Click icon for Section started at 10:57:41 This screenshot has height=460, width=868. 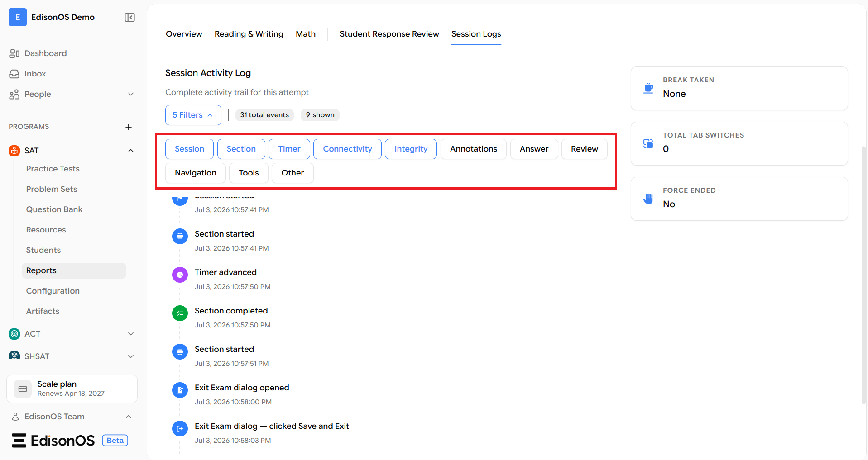pyautogui.click(x=180, y=236)
